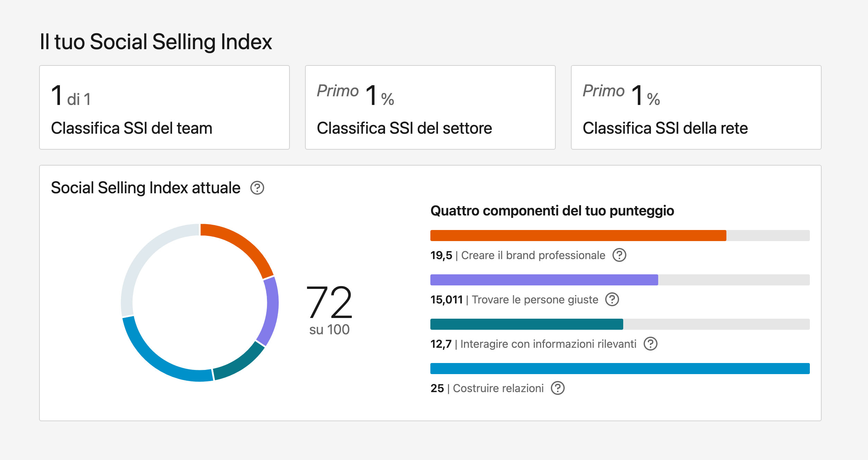Open help icon for Costruire relazioni
Viewport: 868px width, 460px height.
point(557,388)
